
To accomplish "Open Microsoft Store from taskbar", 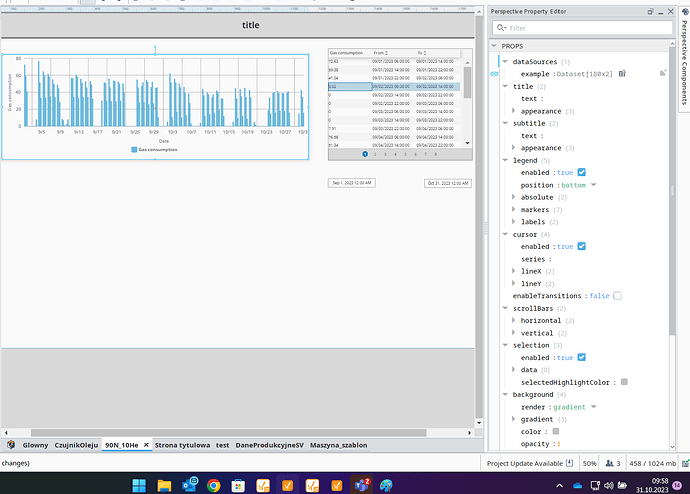I will (x=238, y=486).
